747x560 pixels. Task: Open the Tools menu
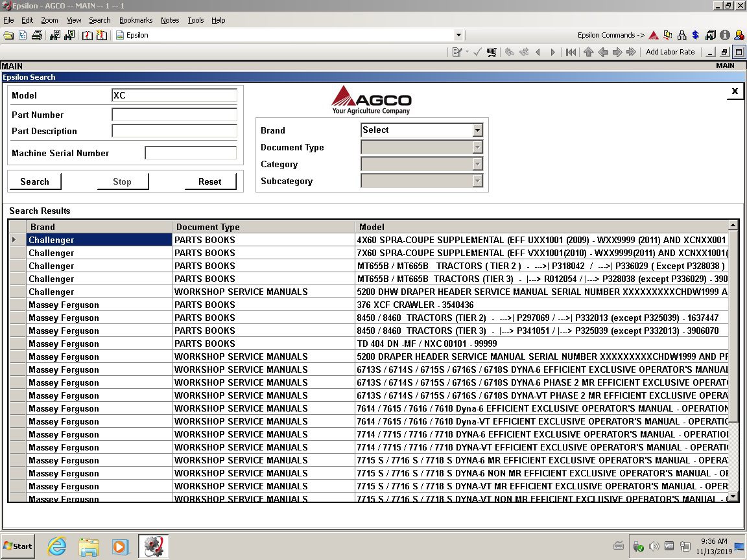click(195, 20)
